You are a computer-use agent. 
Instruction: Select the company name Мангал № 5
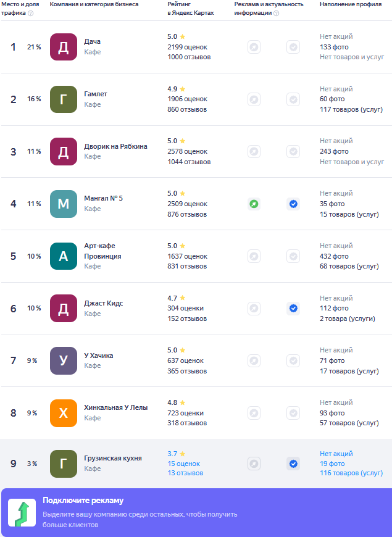pos(104,198)
